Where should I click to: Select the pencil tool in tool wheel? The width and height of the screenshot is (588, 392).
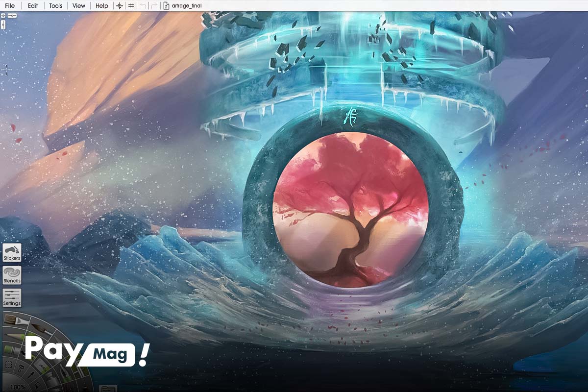(15, 337)
